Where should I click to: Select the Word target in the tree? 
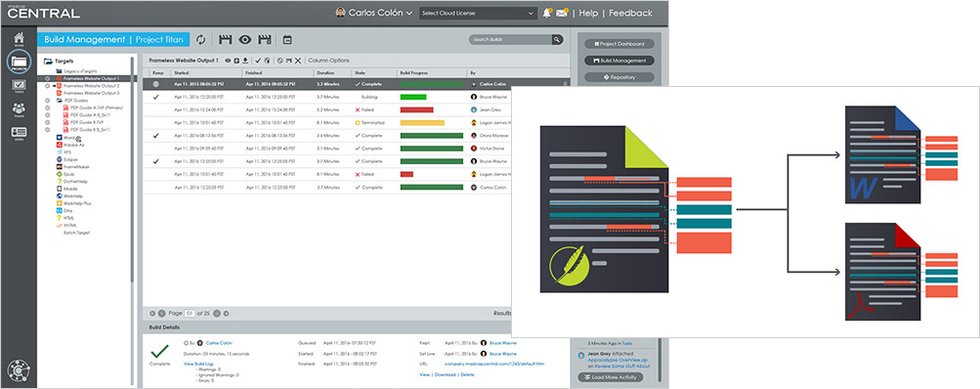point(69,137)
